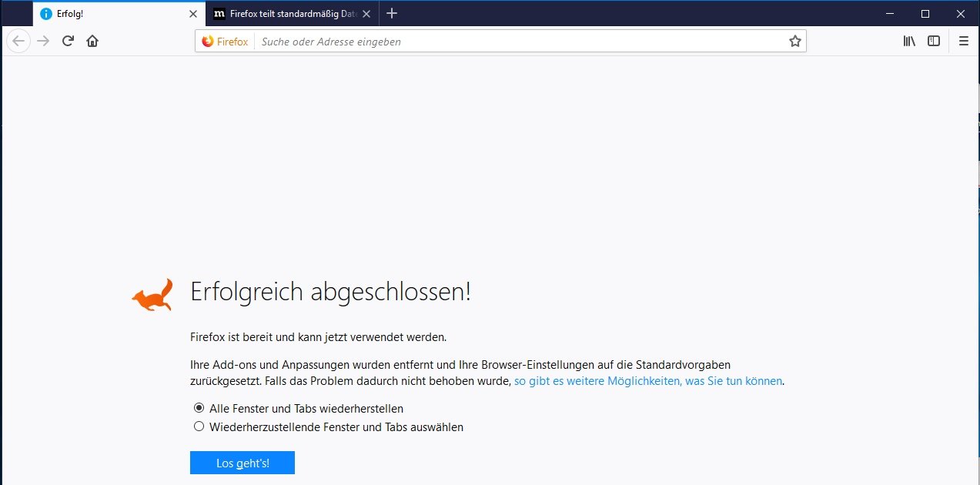
Task: Close the 'Erfolg!' tab
Action: click(x=193, y=14)
